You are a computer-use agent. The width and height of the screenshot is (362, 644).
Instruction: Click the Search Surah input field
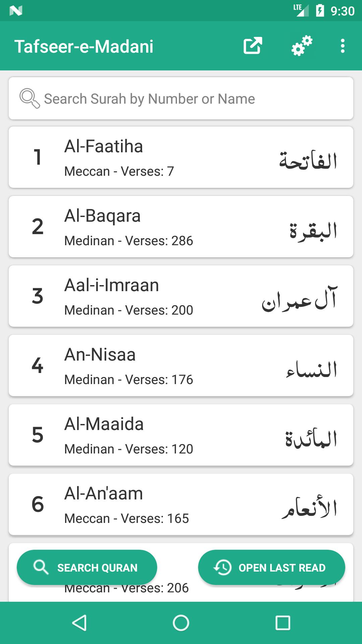coord(188,99)
